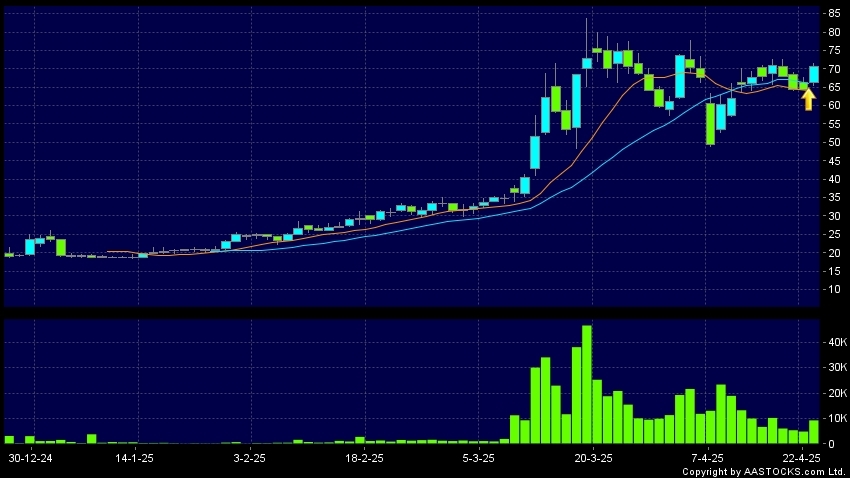
Task: Click the tallest volume bar above 40K
Action: pyautogui.click(x=587, y=384)
